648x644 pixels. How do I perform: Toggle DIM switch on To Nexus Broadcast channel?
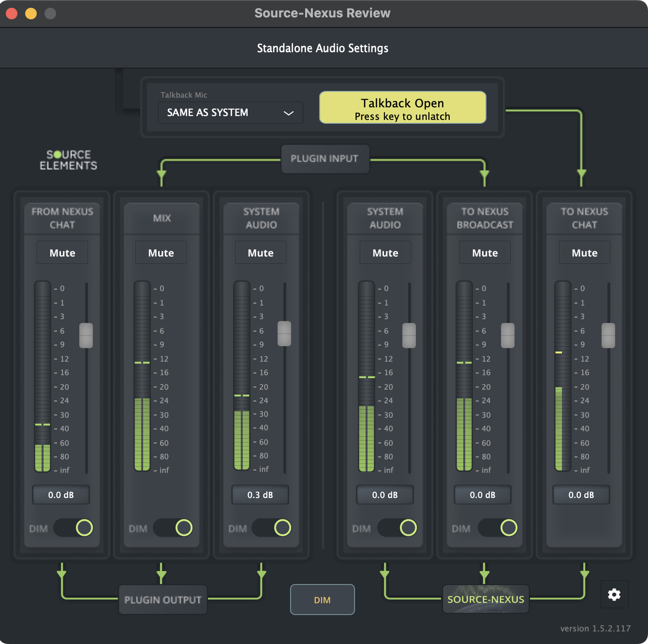[498, 527]
